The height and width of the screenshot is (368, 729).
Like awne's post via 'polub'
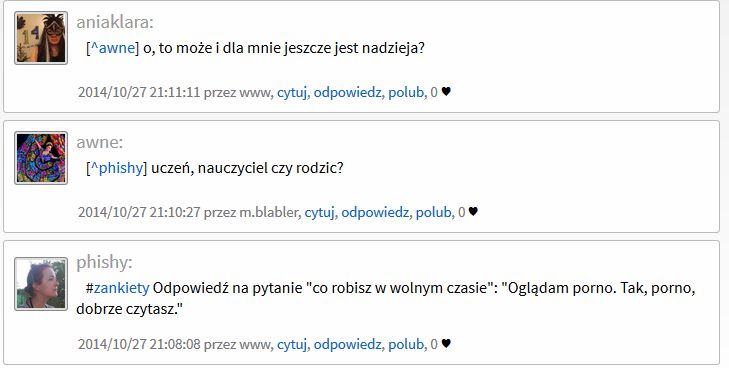pos(433,212)
